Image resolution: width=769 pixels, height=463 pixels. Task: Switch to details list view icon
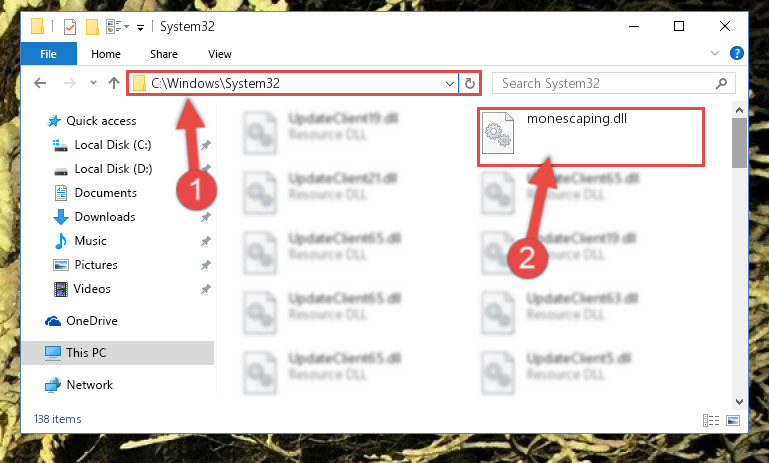point(711,420)
